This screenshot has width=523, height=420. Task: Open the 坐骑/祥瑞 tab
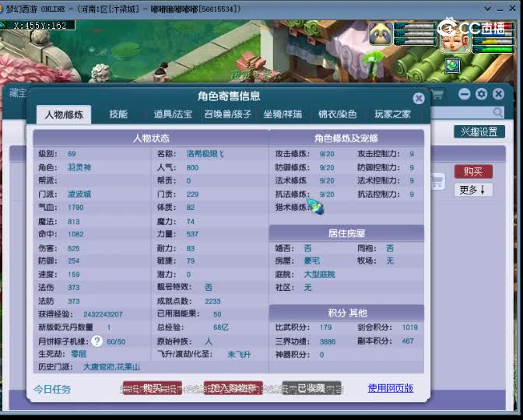[x=283, y=114]
